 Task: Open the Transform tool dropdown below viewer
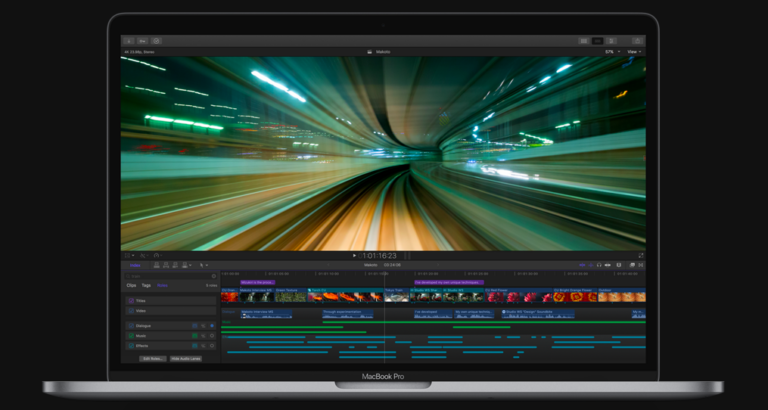[x=130, y=256]
